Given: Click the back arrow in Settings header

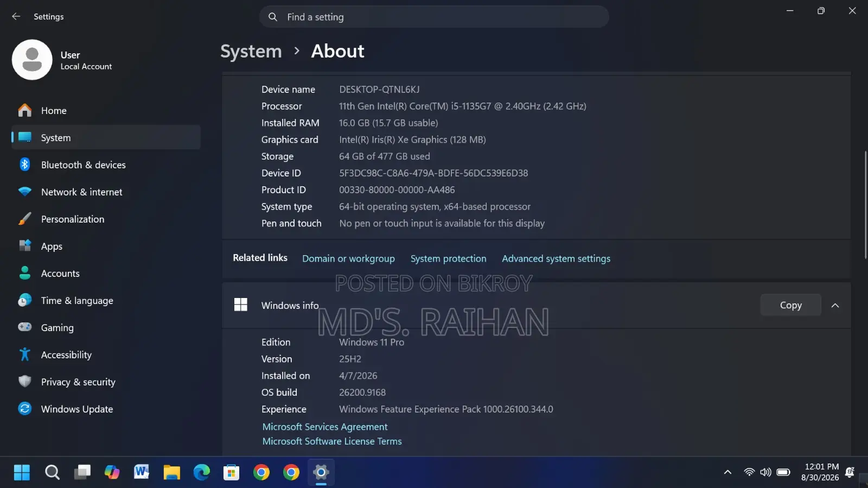Looking at the screenshot, I should [x=16, y=17].
